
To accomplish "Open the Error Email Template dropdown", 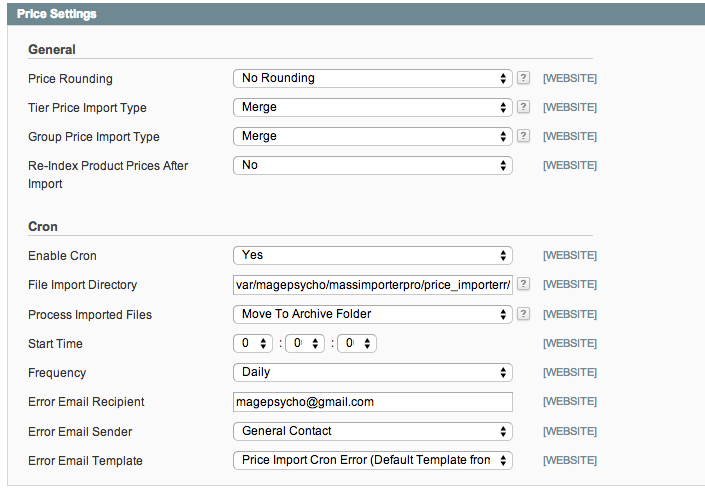I will click(372, 460).
